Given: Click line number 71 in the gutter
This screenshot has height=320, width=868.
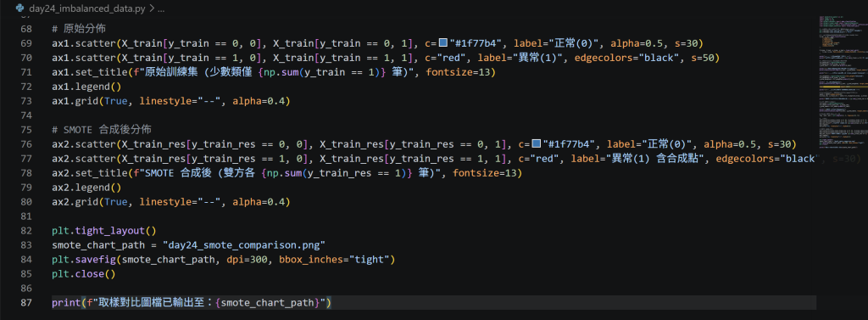Looking at the screenshot, I should point(26,72).
